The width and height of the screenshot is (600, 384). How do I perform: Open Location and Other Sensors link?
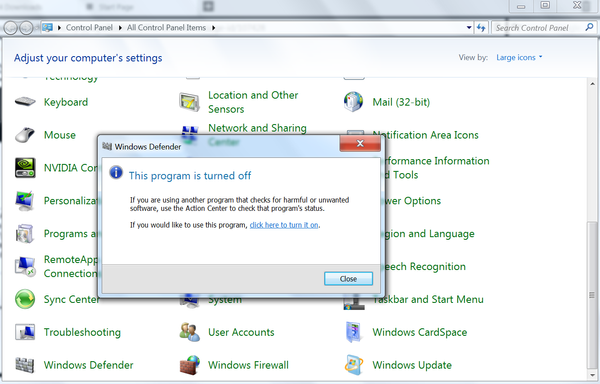[253, 102]
